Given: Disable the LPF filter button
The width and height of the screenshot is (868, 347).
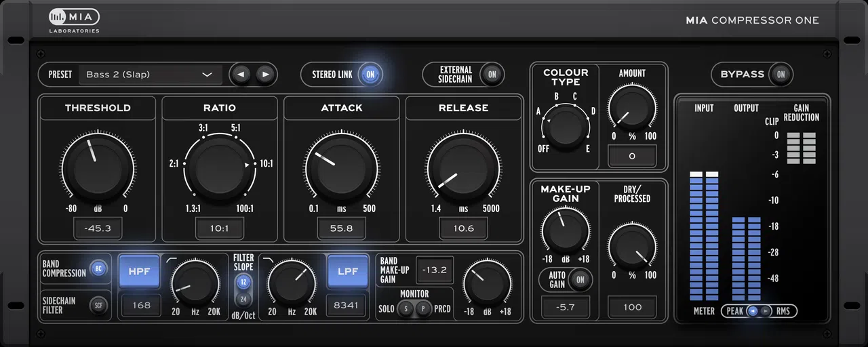Looking at the screenshot, I should click(348, 271).
